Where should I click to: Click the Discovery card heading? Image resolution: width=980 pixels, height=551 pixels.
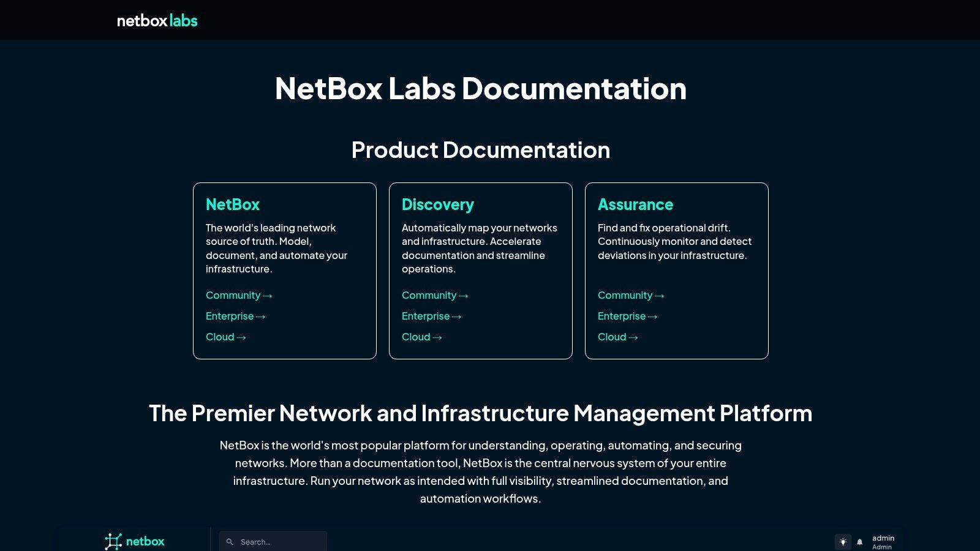coord(438,204)
